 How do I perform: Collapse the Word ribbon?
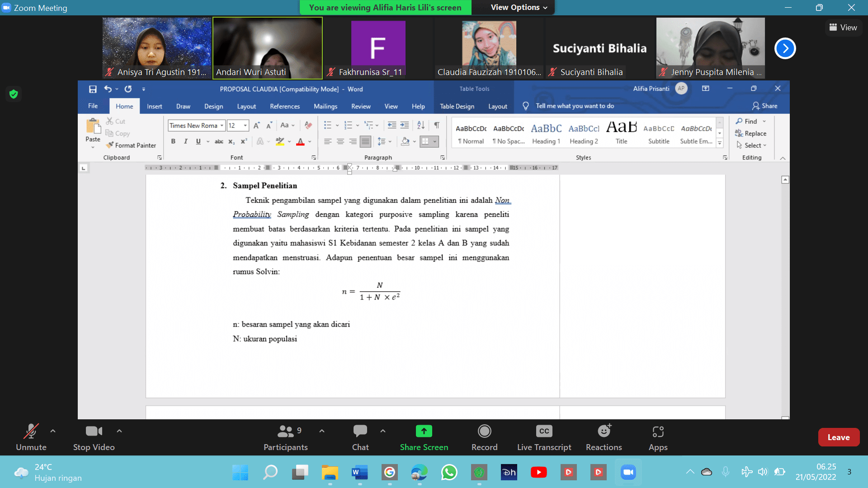click(x=783, y=158)
